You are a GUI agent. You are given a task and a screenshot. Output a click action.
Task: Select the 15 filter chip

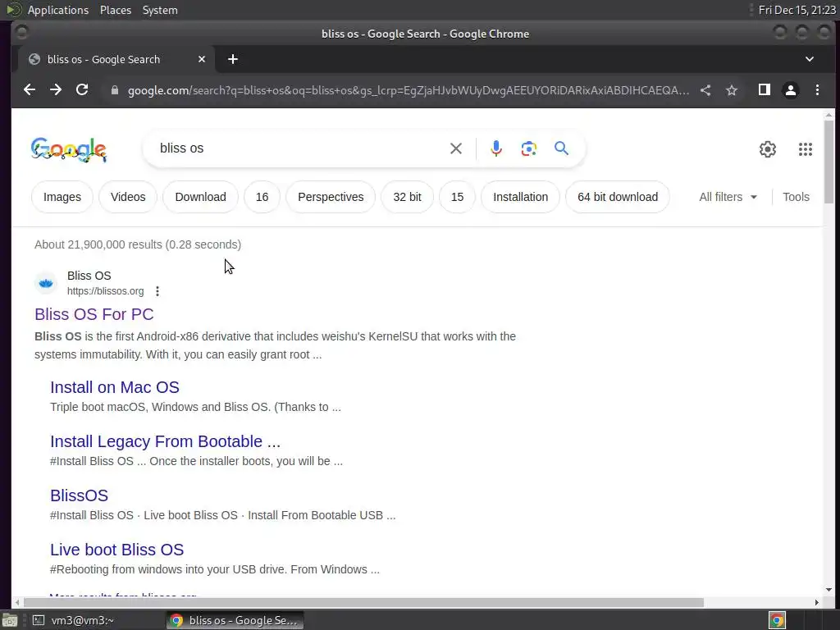tap(457, 197)
